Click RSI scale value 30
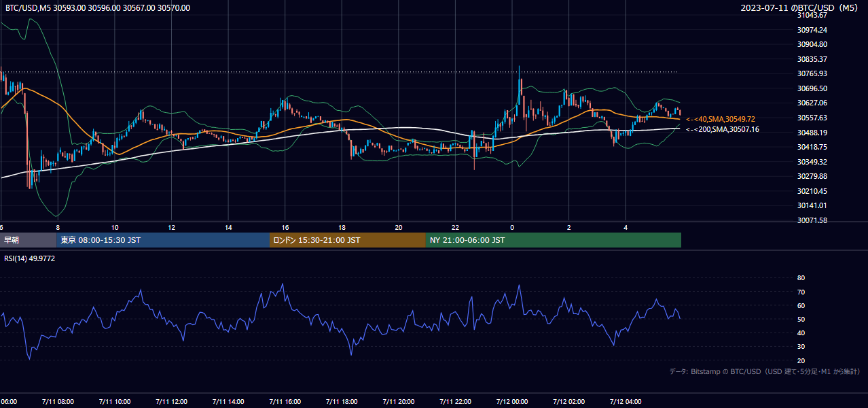 (801, 346)
